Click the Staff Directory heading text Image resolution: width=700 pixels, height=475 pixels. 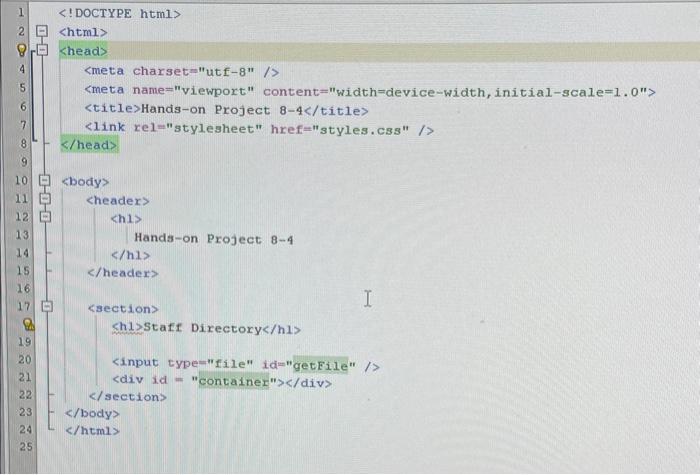pyautogui.click(x=202, y=328)
